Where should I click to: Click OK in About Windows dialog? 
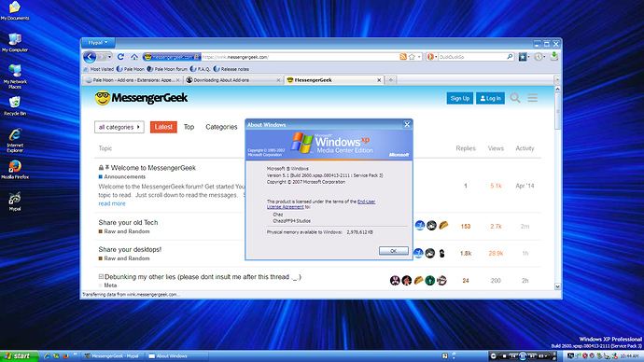click(x=393, y=251)
